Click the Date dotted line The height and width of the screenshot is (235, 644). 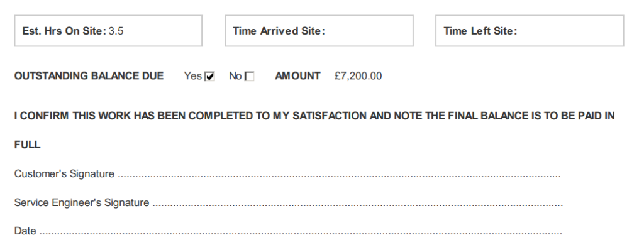[x=301, y=233]
